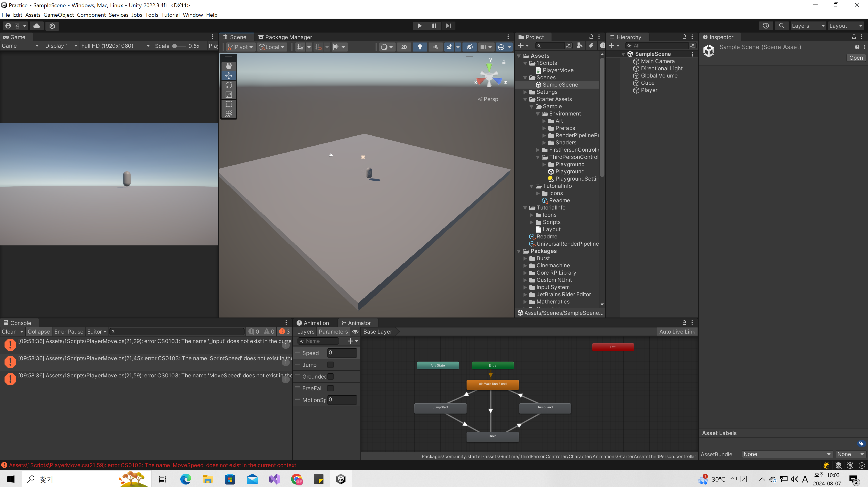Open the GameObject menu
This screenshot has height=487, width=868.
(59, 15)
